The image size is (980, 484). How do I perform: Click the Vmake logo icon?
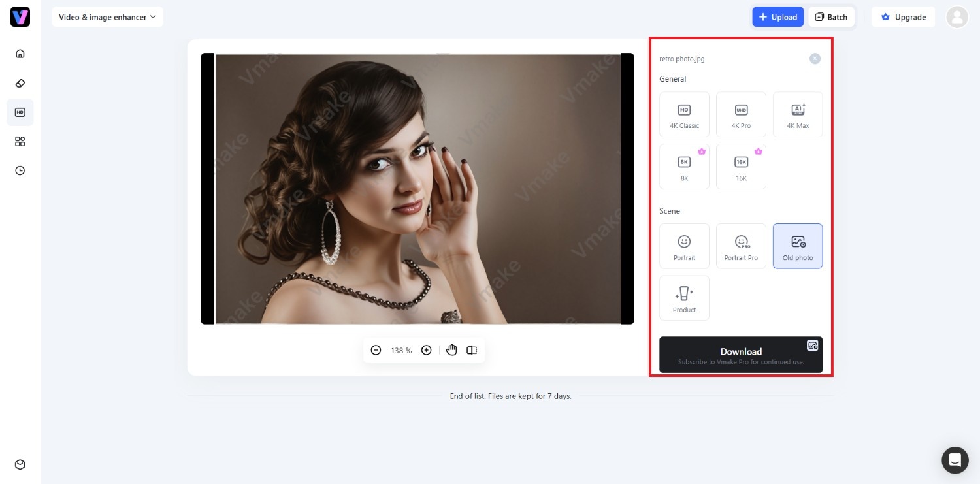pyautogui.click(x=20, y=17)
